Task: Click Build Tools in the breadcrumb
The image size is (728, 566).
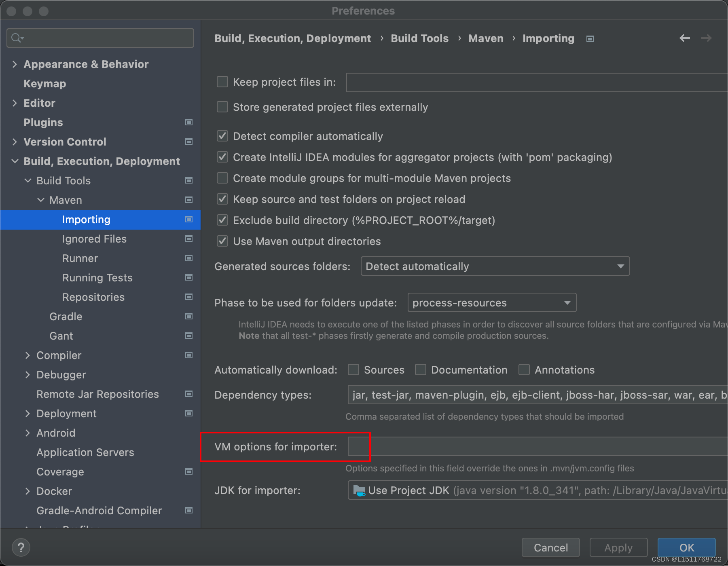Action: 419,38
